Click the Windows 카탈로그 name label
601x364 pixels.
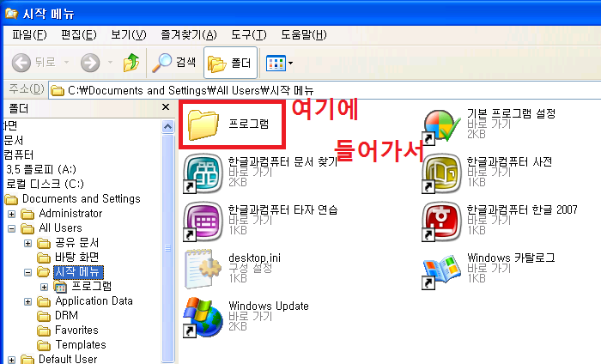coord(511,258)
